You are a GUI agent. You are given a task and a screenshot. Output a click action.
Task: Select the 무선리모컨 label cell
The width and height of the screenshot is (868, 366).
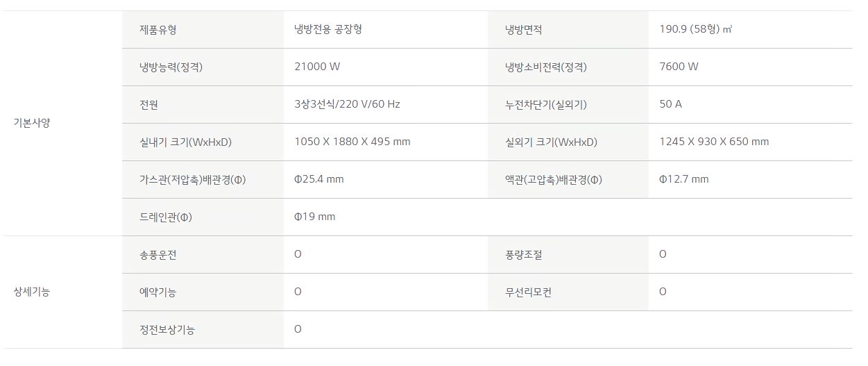point(529,292)
